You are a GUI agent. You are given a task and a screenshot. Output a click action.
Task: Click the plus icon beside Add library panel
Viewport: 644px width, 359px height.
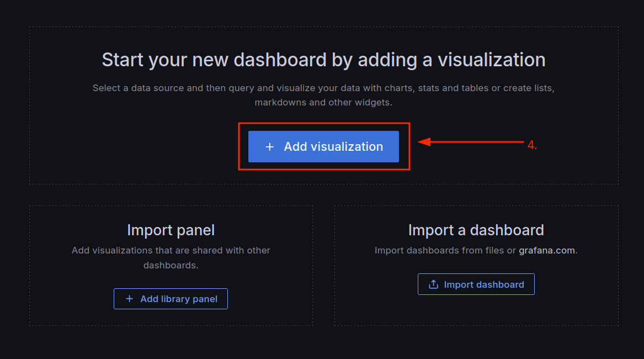[130, 299]
